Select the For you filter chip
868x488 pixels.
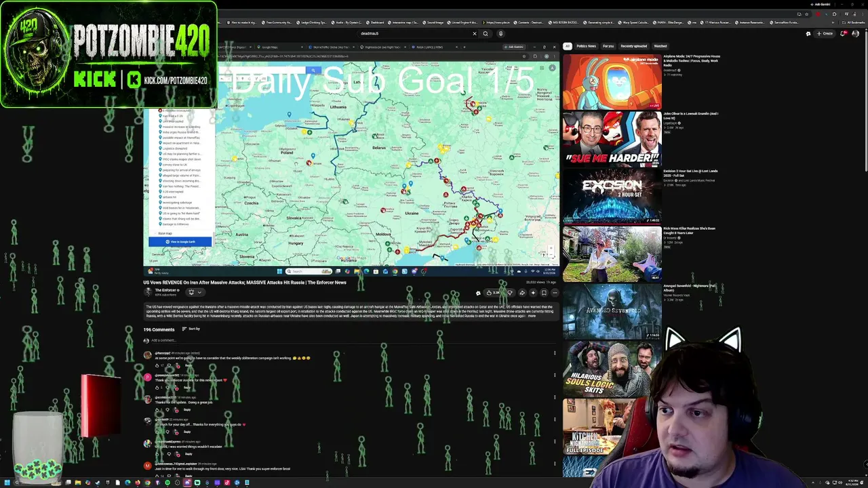coord(608,46)
